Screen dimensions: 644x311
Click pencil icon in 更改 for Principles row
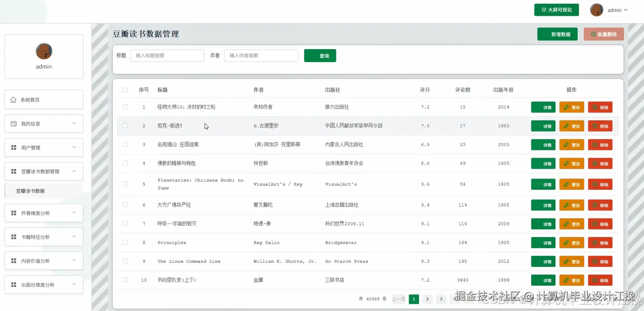566,243
